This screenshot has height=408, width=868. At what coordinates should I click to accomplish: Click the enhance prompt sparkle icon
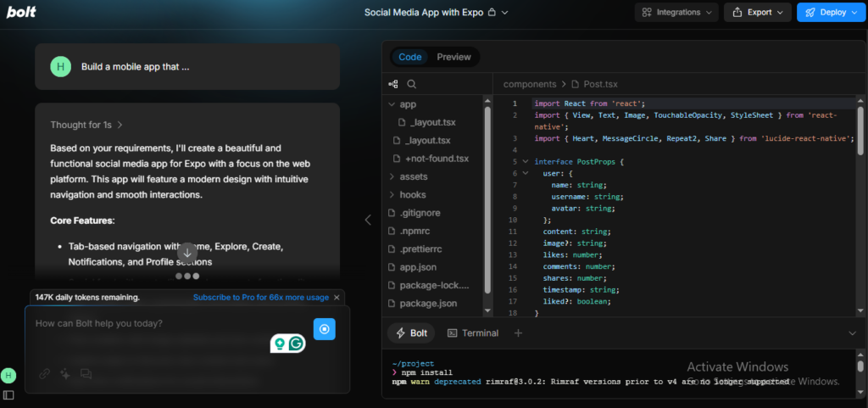64,373
